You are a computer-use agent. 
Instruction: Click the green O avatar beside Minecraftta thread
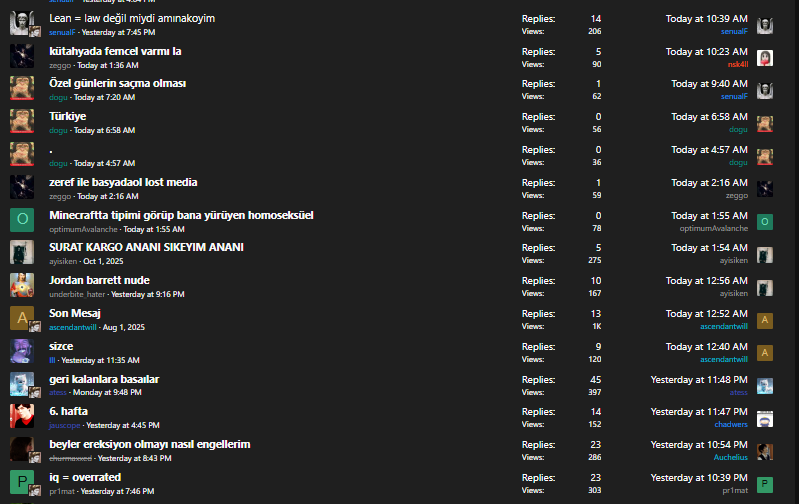22,220
